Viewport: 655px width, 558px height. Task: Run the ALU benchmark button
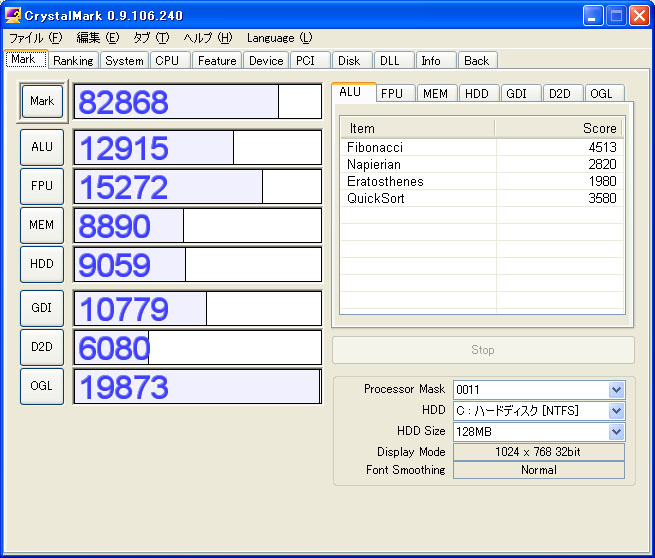coord(42,147)
